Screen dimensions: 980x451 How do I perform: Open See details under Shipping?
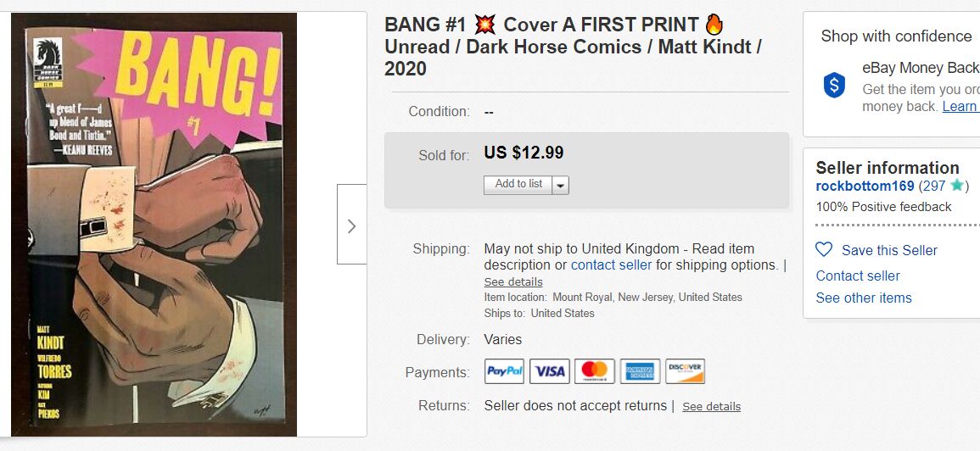513,281
